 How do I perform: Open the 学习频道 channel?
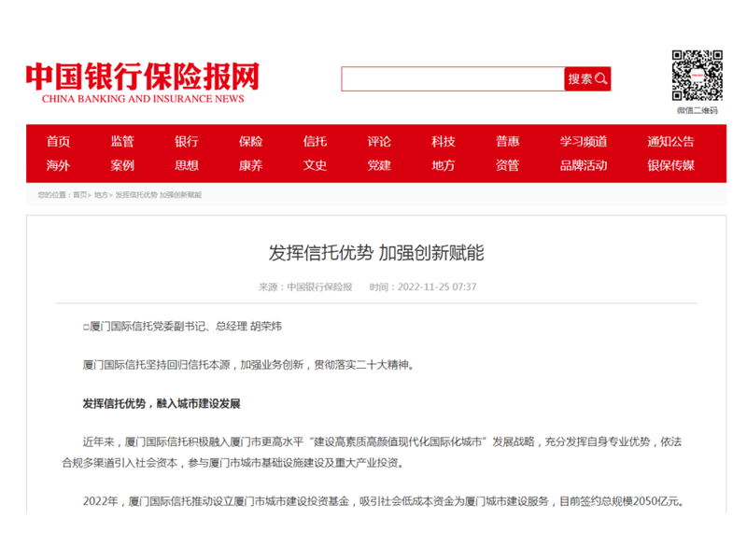tap(584, 142)
